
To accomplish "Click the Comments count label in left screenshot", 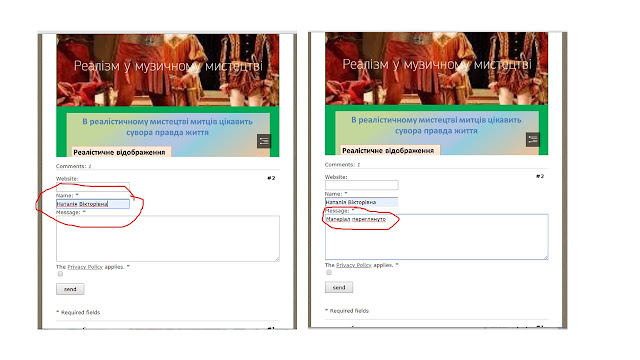I will pyautogui.click(x=73, y=166).
